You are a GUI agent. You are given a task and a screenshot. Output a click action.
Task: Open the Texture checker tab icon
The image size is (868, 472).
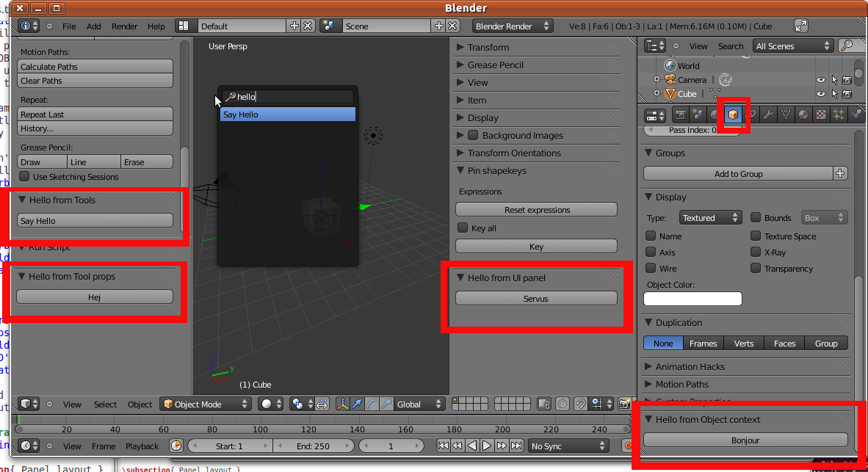821,115
